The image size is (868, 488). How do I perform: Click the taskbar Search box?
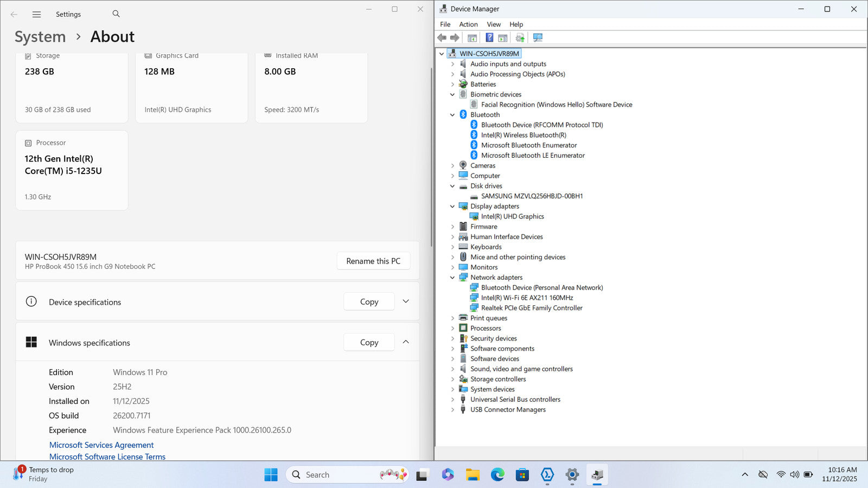click(x=336, y=475)
